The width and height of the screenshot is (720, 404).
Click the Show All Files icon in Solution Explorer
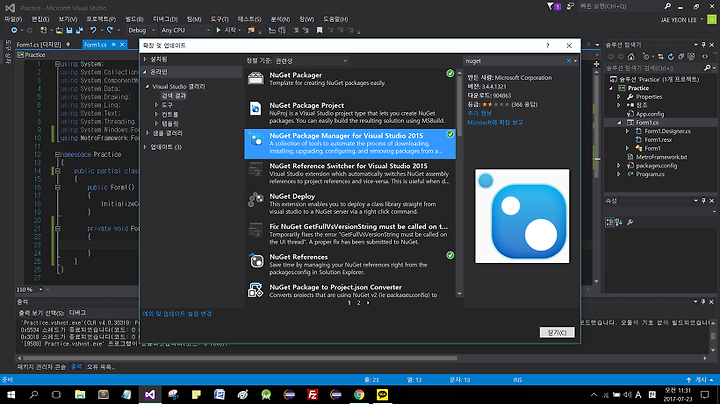click(x=691, y=56)
